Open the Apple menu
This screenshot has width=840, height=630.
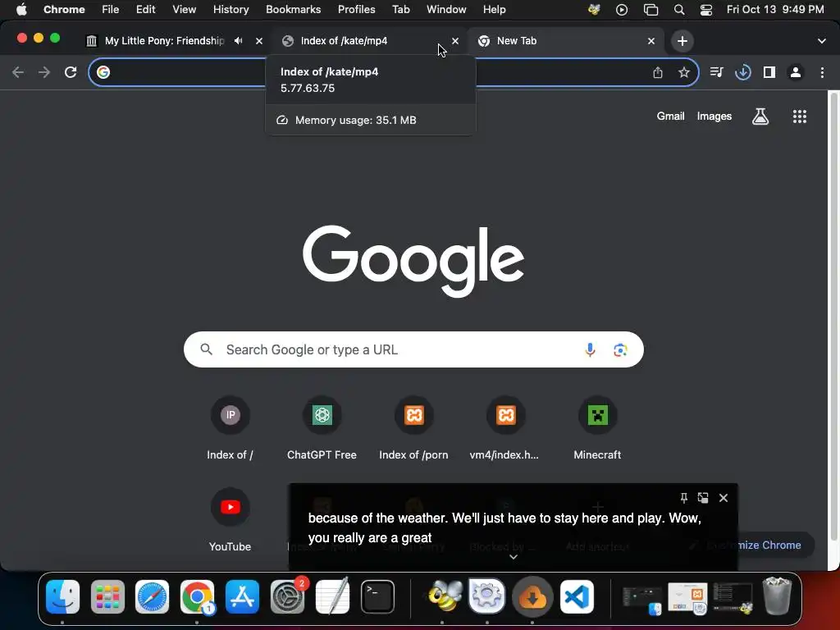coord(21,10)
